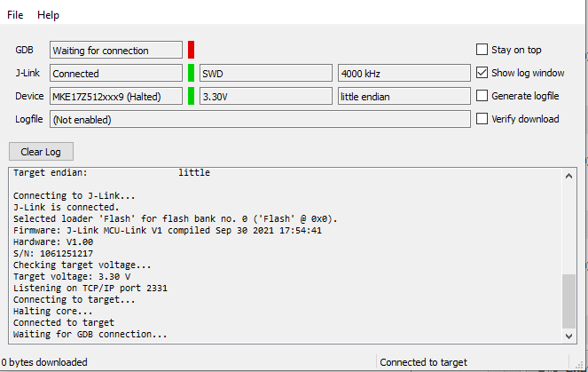This screenshot has height=372, width=588.
Task: Click the Logfile '(Not enabled)' field
Action: (259, 119)
